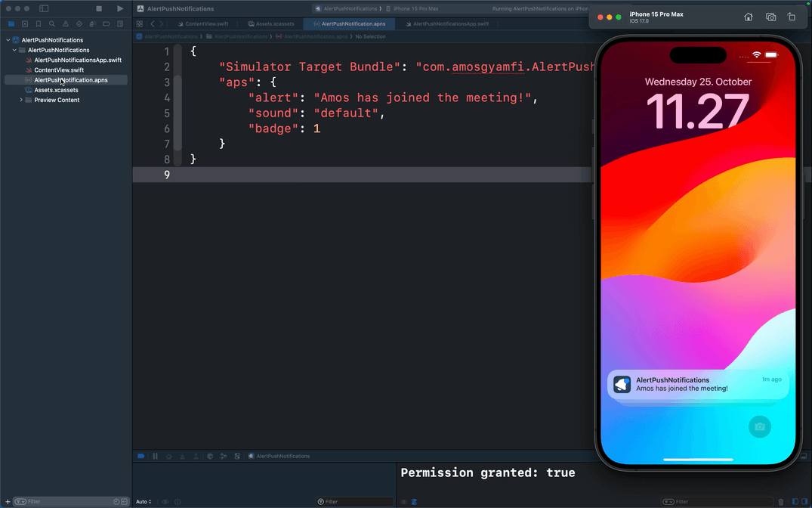Choose the iPhone 15 Pro Max run destination
Screen dimensions: 812x508
point(412,9)
